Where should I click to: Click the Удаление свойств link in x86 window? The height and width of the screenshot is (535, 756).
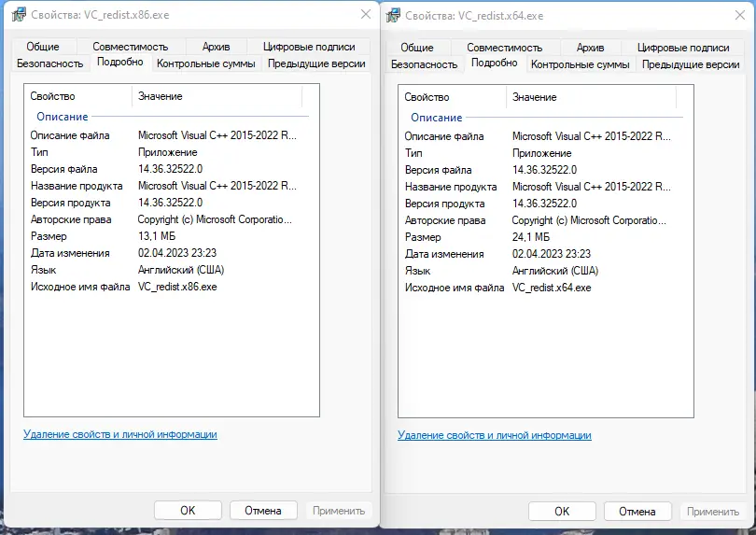(x=119, y=434)
